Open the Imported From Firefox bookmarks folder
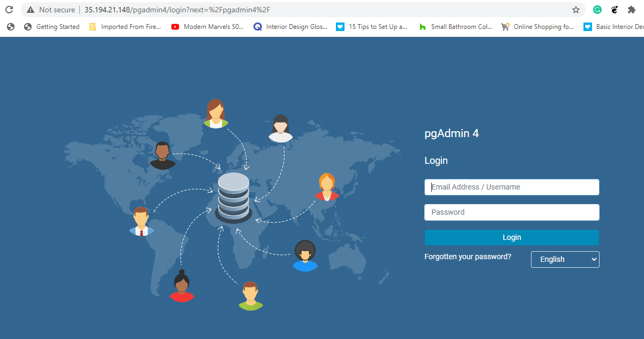Viewport: 644px width, 339px height. [125, 27]
